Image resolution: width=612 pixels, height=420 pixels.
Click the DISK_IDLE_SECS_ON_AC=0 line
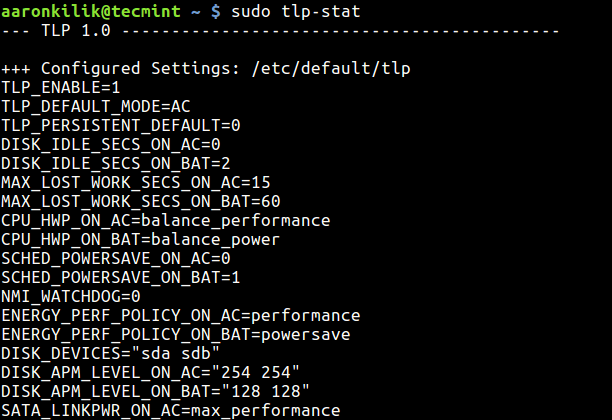(x=111, y=145)
